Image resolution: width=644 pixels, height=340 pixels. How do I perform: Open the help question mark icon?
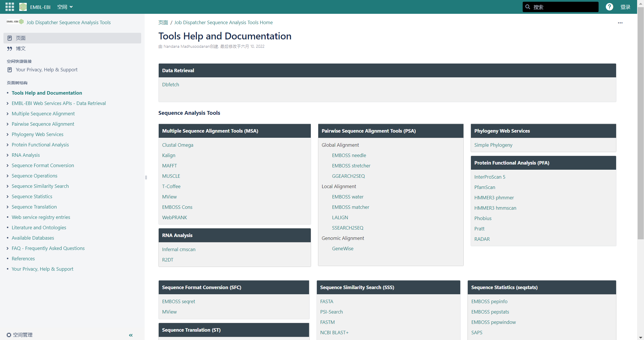609,7
